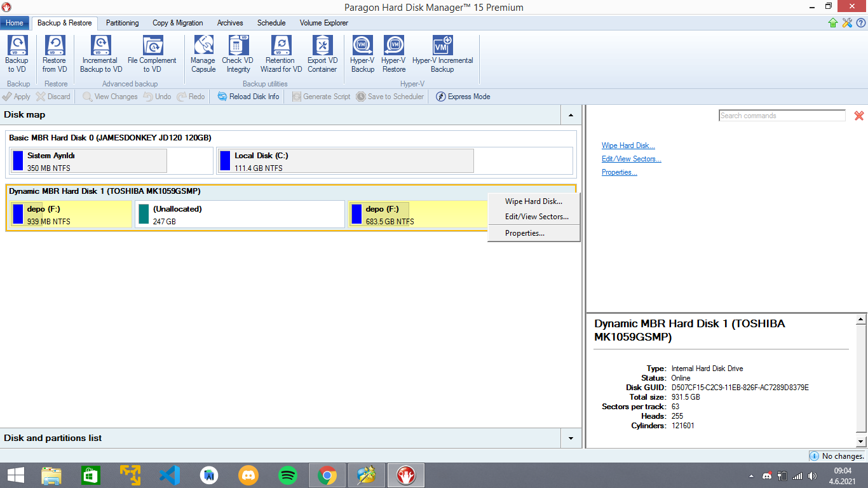This screenshot has height=488, width=868.
Task: Switch to Express Mode
Action: (x=463, y=97)
